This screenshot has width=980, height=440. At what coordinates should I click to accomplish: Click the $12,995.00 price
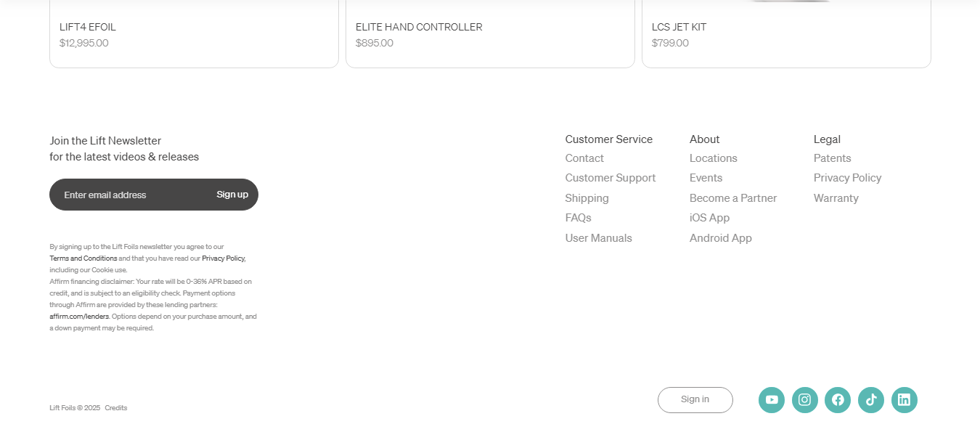tap(84, 43)
